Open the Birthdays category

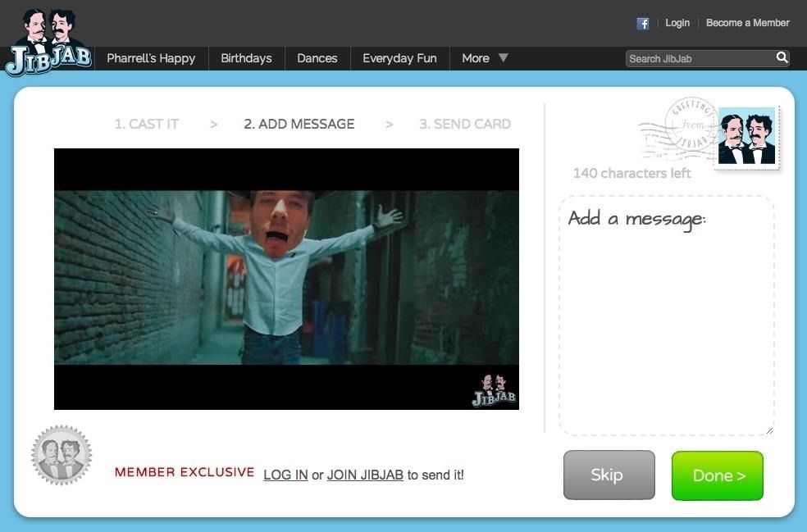pyautogui.click(x=246, y=58)
